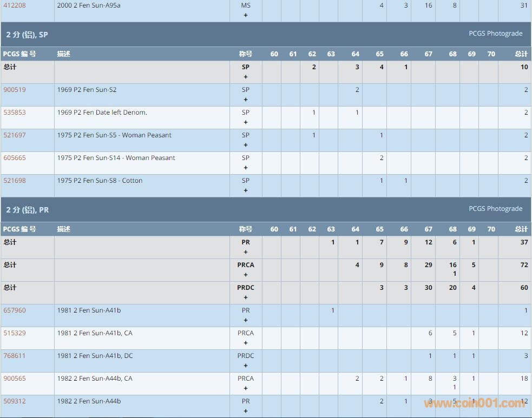The width and height of the screenshot is (532, 418).
Task: Expand plus grades for PRDC total row
Action: (246, 297)
